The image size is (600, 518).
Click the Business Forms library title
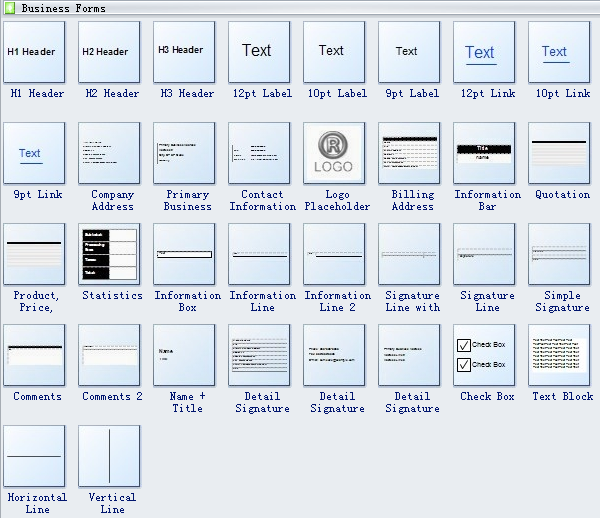pyautogui.click(x=64, y=8)
